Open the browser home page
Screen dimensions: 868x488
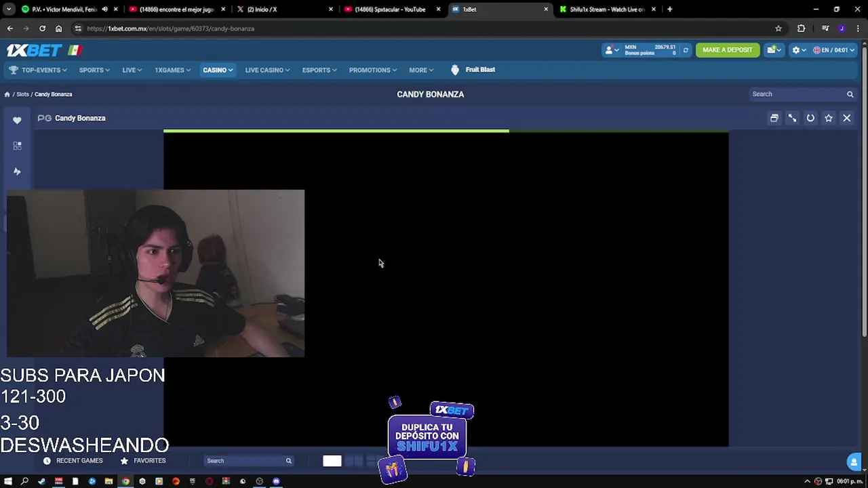58,28
